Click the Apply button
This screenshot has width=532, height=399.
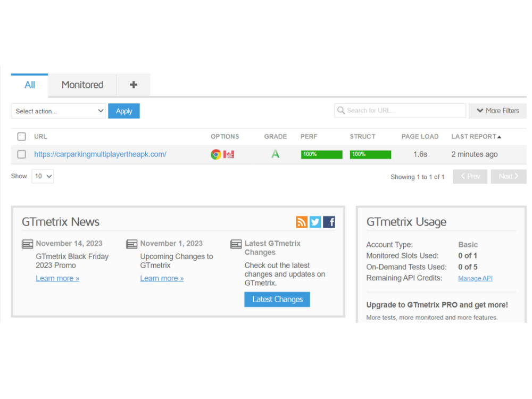[124, 111]
